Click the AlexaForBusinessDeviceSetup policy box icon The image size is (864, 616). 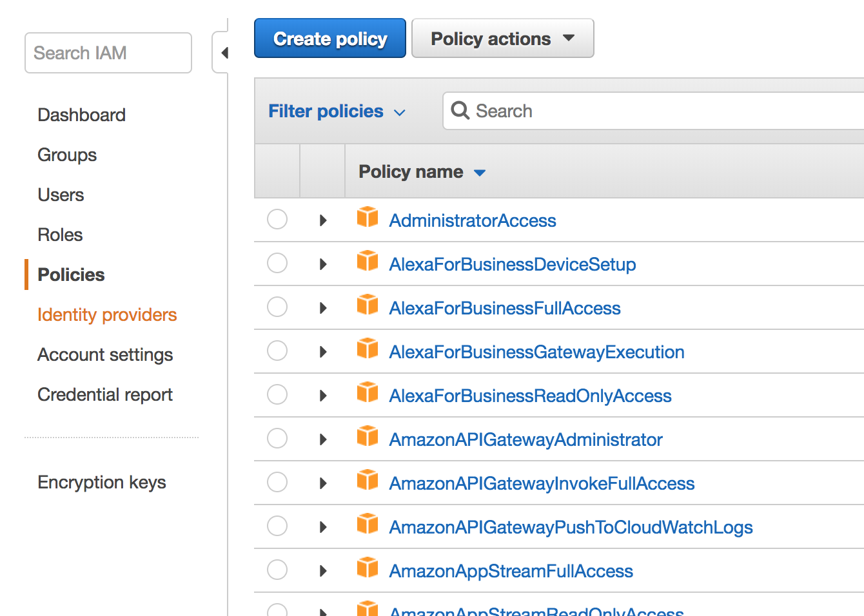368,261
